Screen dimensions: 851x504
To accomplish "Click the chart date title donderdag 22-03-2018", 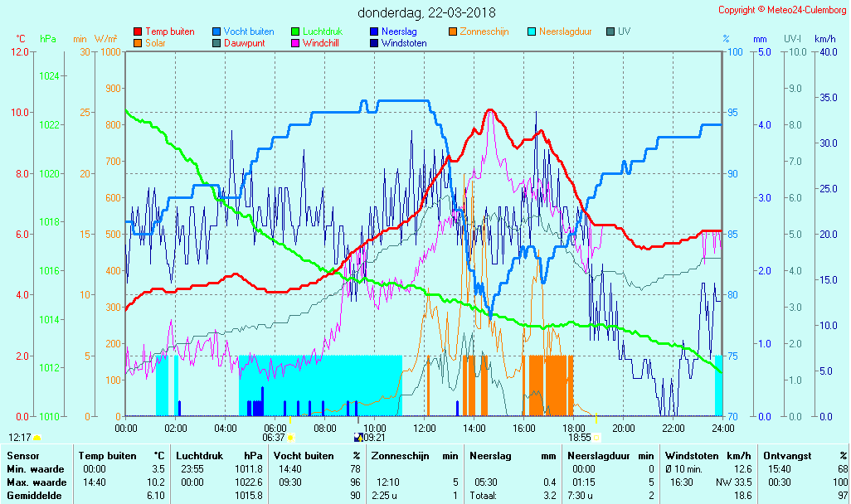I will [426, 12].
